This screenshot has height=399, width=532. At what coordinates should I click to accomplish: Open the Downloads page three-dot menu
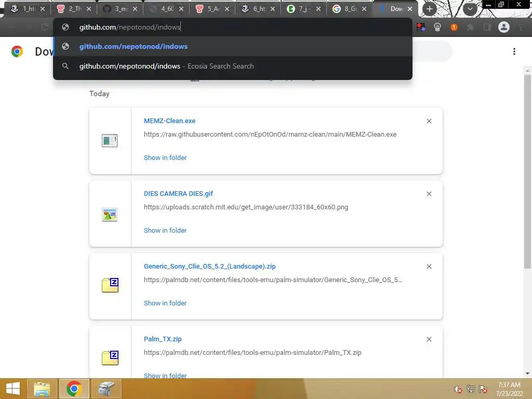coord(514,51)
